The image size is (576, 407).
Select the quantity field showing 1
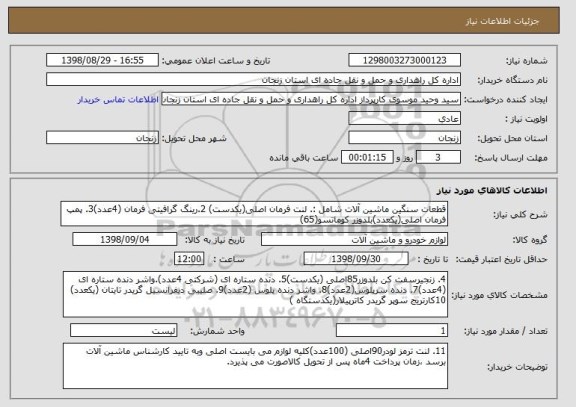tap(392, 331)
